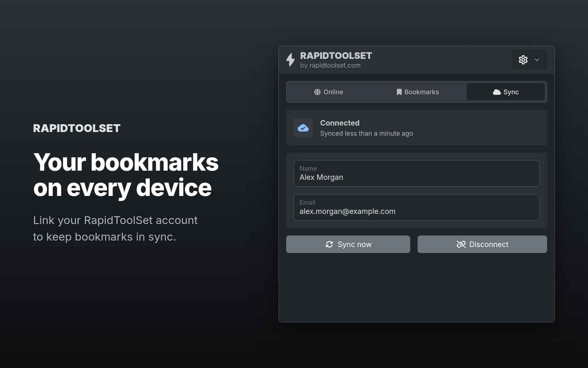Click the 'Link your RapidToolSet account' text
588x368 pixels.
pyautogui.click(x=115, y=220)
